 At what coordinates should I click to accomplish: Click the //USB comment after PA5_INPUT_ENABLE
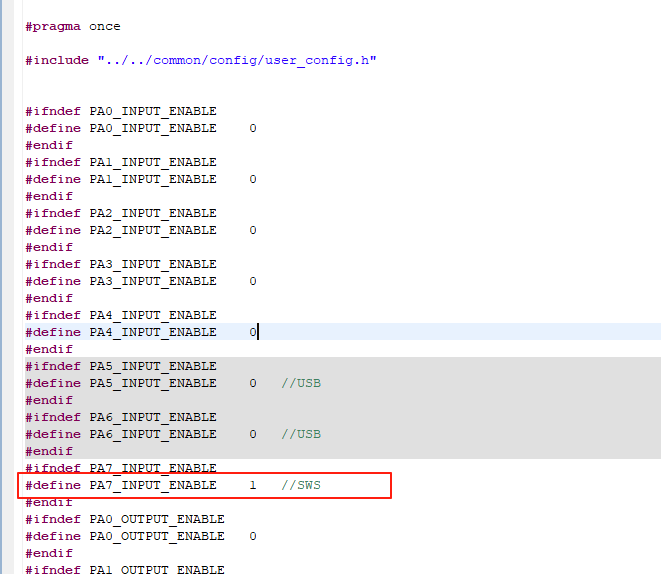click(x=301, y=383)
